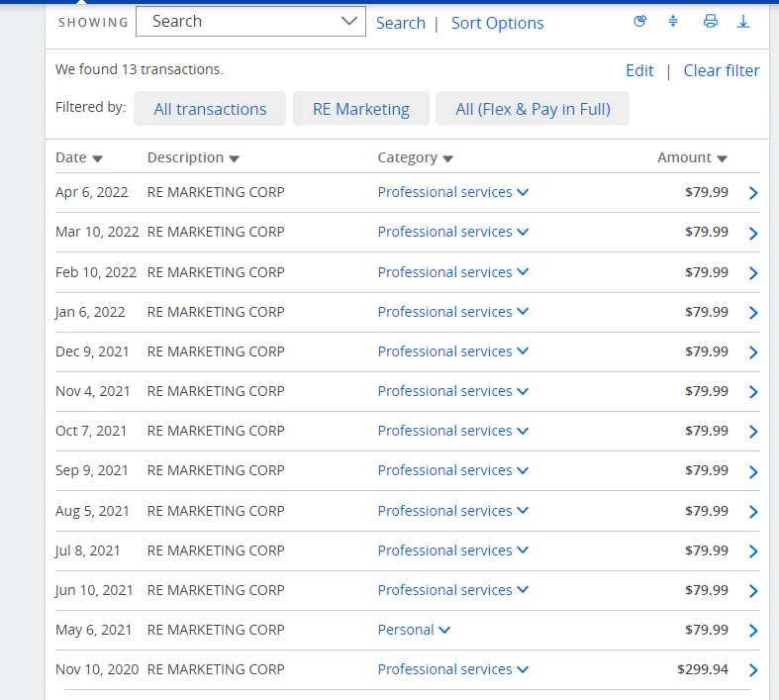Select the RE Marketing filter chip
This screenshot has width=779, height=700.
(x=361, y=109)
